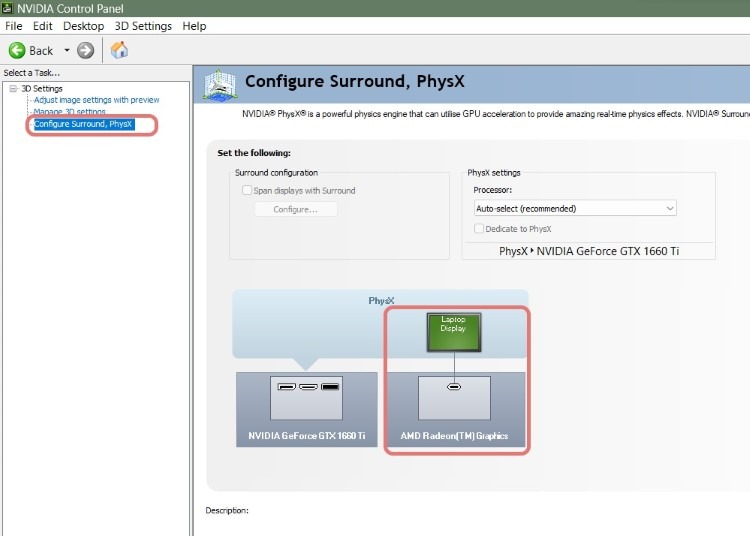
Task: Select the 3D Settings tree label
Action: pos(42,88)
